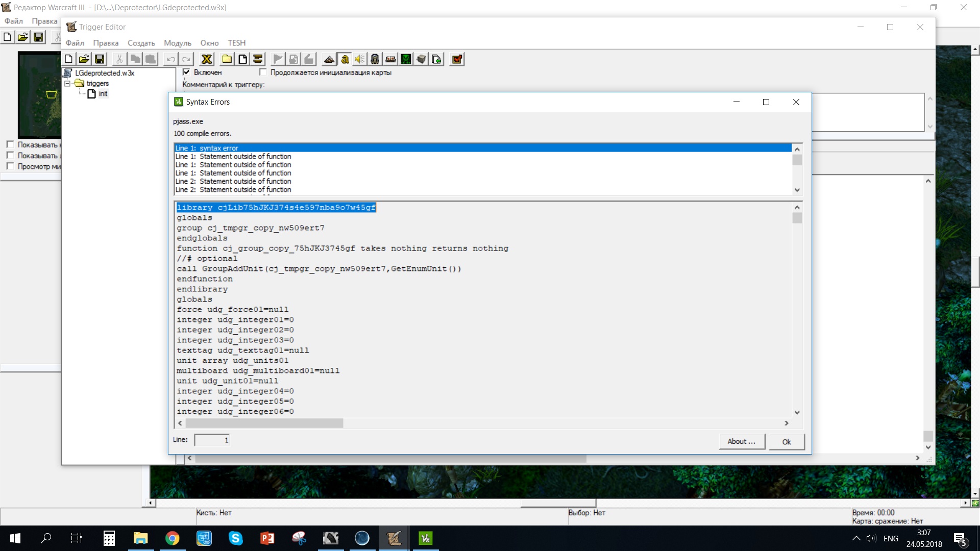Open the Модуль menu
980x551 pixels.
(177, 43)
